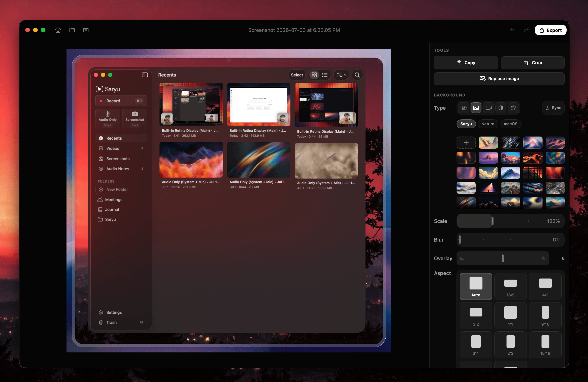This screenshot has height=382, width=588.
Task: Click the search magnifier in the preview image
Action: coord(357,75)
